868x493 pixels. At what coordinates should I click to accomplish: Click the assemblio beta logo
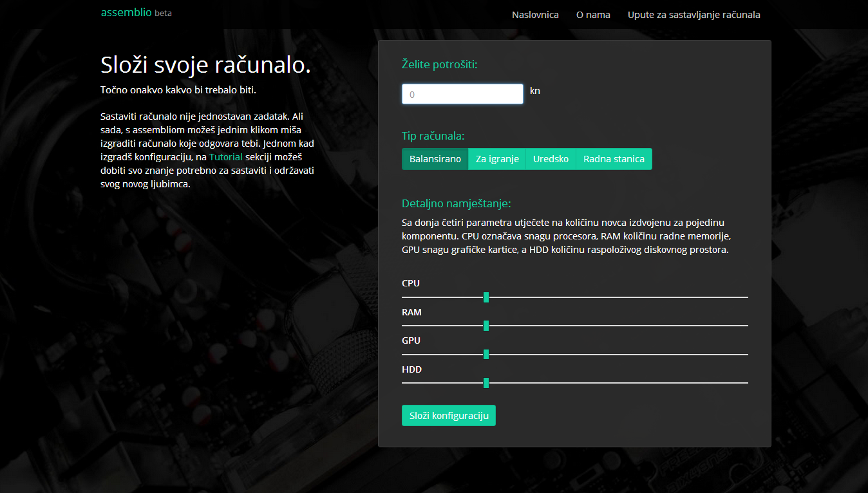pos(136,13)
